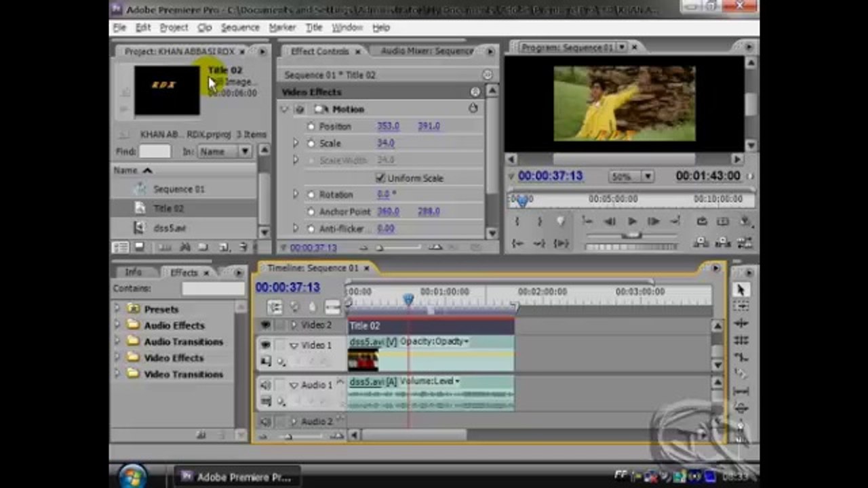Viewport: 868px width, 488px height.
Task: Switch Project panel to Icon view
Action: coord(139,247)
